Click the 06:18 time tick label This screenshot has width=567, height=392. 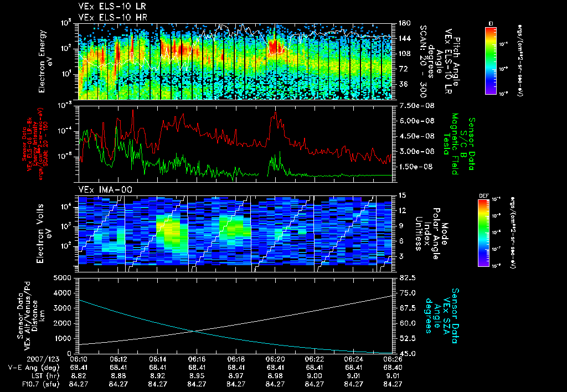pos(236,359)
